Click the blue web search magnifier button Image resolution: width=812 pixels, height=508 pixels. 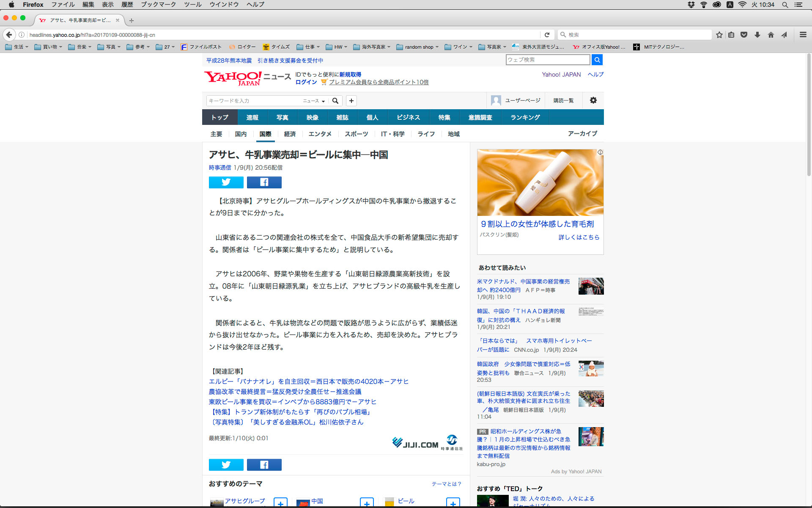pos(597,60)
